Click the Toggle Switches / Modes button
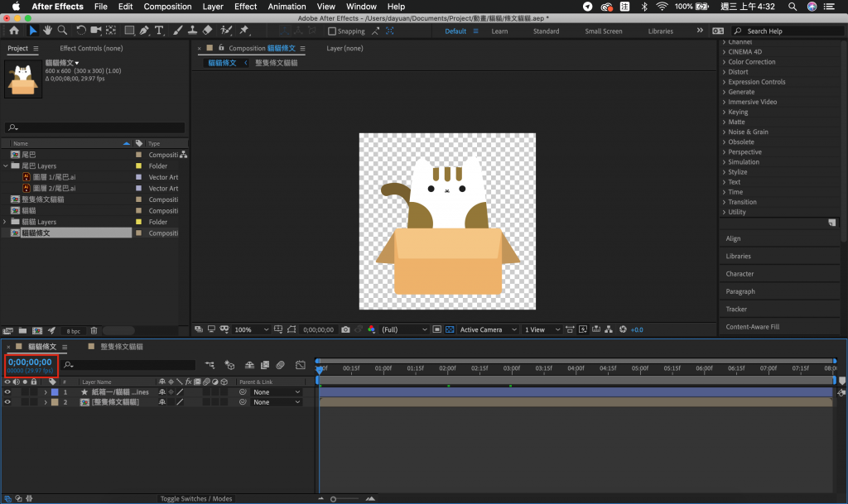 pyautogui.click(x=196, y=498)
